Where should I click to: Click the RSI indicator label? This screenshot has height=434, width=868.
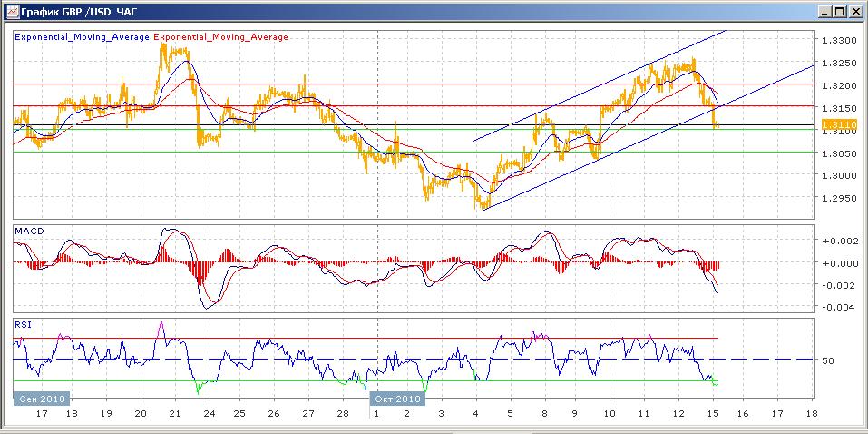23,322
